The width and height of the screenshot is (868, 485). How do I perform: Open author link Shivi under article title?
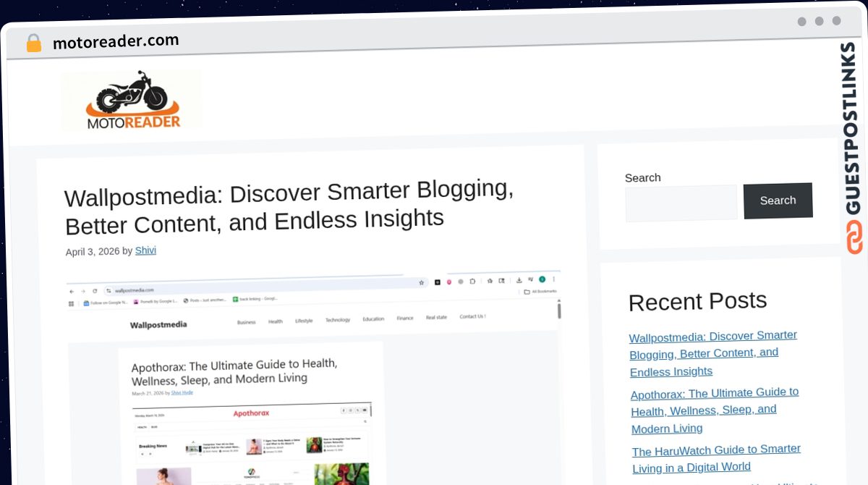(x=145, y=250)
